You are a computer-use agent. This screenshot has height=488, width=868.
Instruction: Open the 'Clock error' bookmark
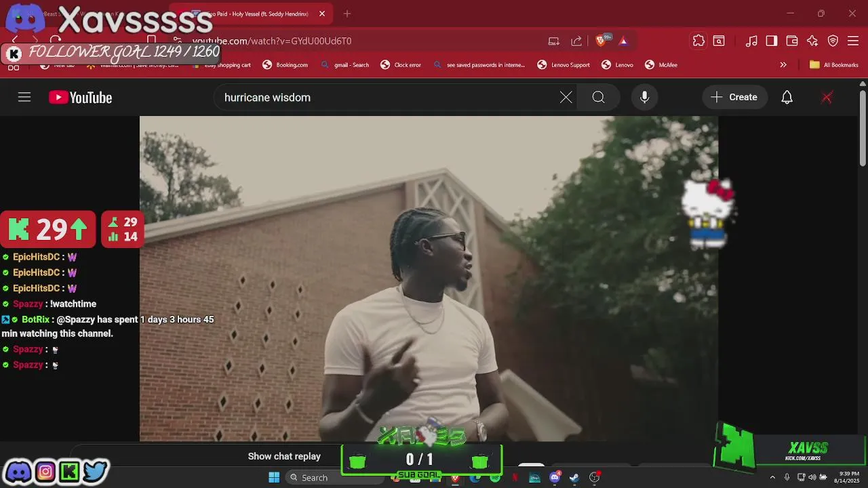401,65
